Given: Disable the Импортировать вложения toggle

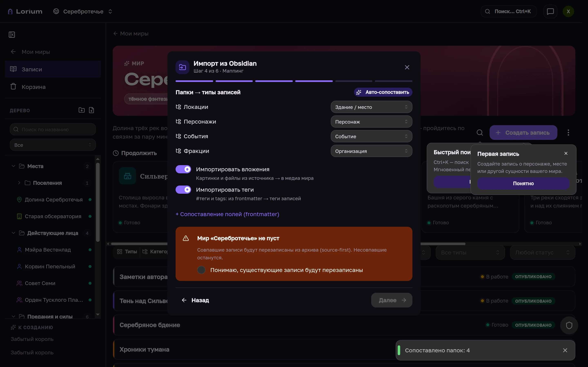Looking at the screenshot, I should point(183,169).
